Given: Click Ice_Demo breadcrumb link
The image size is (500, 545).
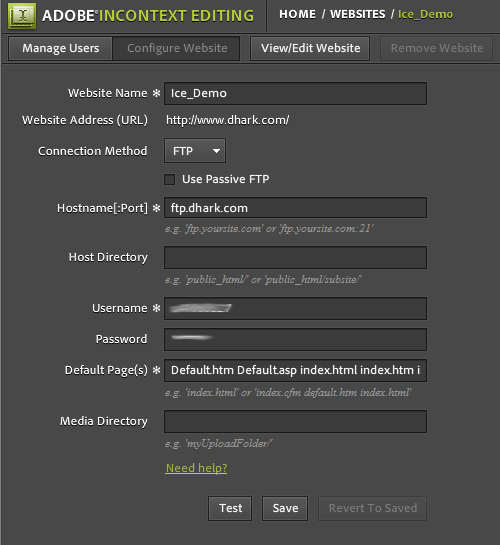Looking at the screenshot, I should click(425, 14).
